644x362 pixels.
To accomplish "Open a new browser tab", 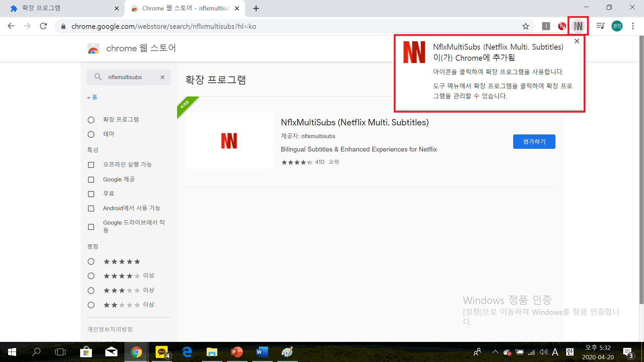I will (256, 8).
